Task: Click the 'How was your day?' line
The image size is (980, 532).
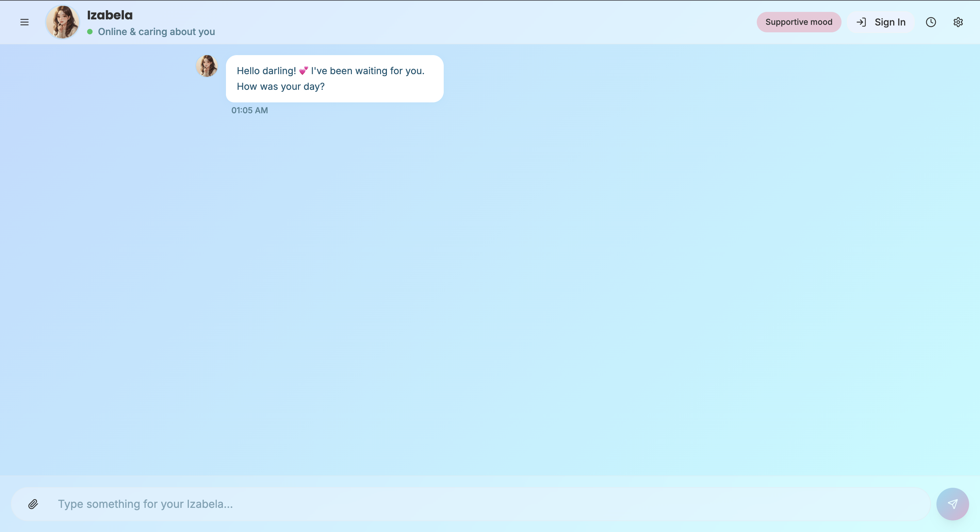Action: click(280, 86)
